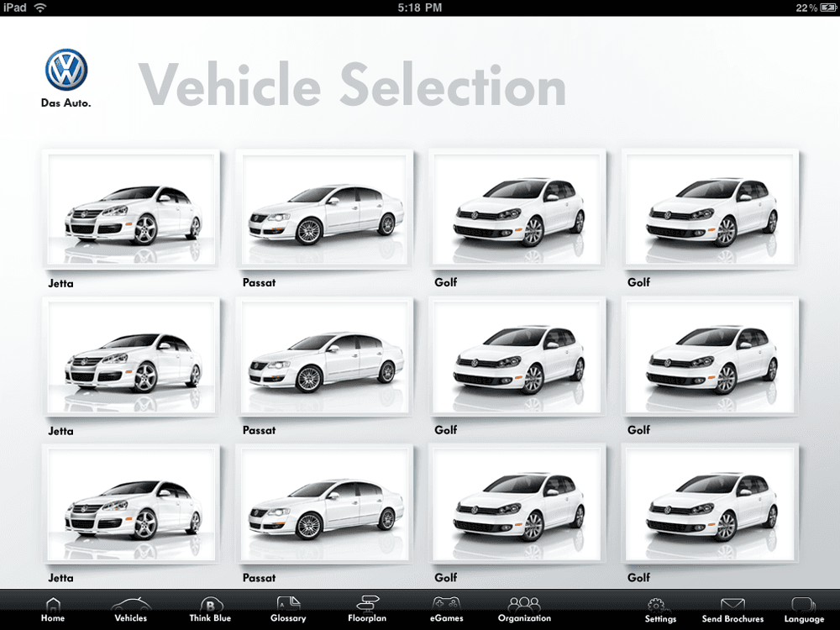
Task: Open the Vehicles car icon
Action: click(x=131, y=605)
